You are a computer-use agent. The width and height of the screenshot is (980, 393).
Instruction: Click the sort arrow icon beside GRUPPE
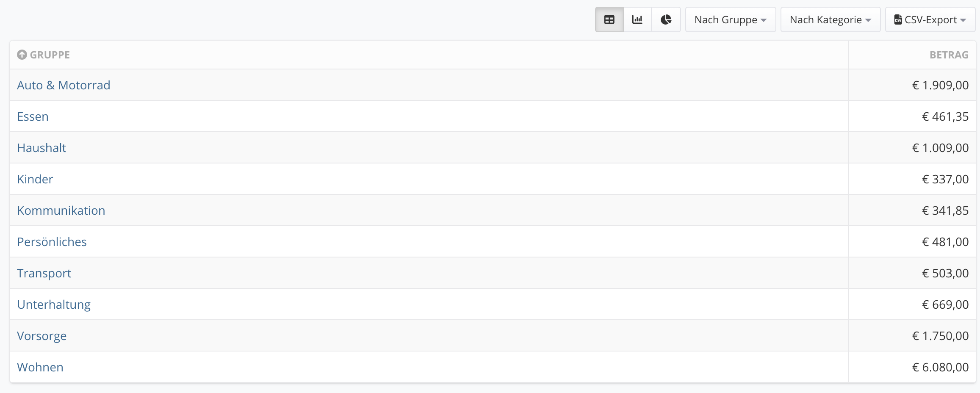pos(22,55)
